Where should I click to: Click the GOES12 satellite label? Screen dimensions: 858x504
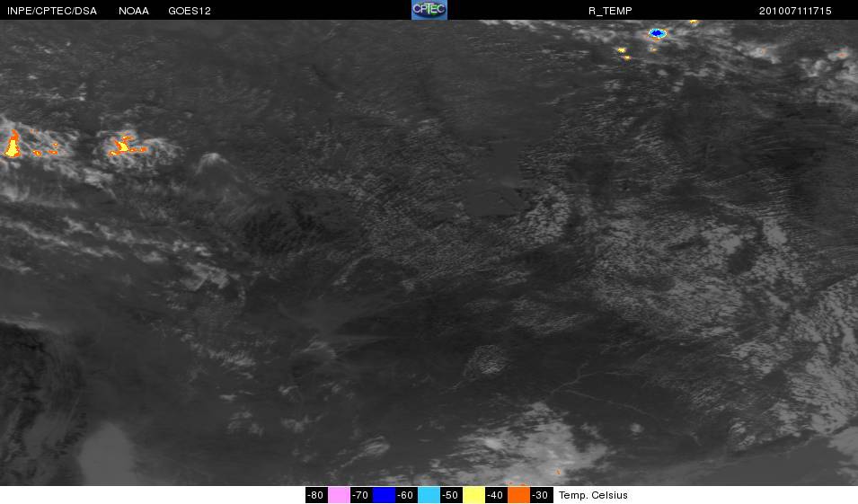(190, 11)
